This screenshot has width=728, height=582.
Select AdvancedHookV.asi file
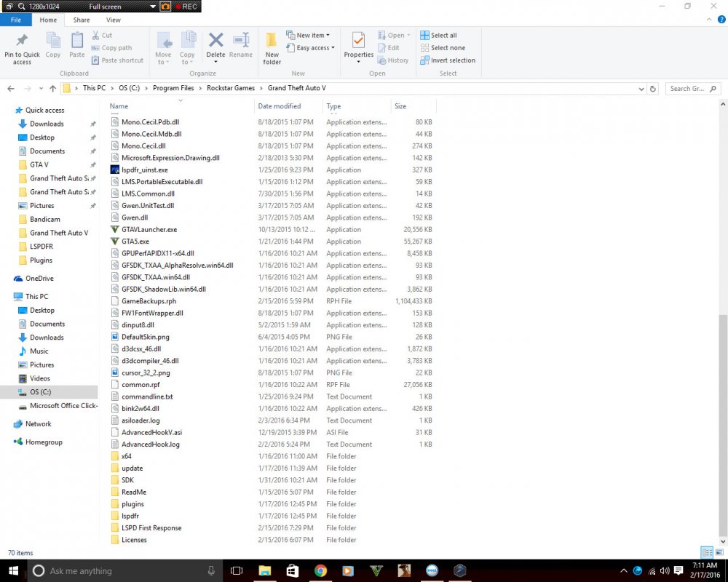pyautogui.click(x=152, y=432)
